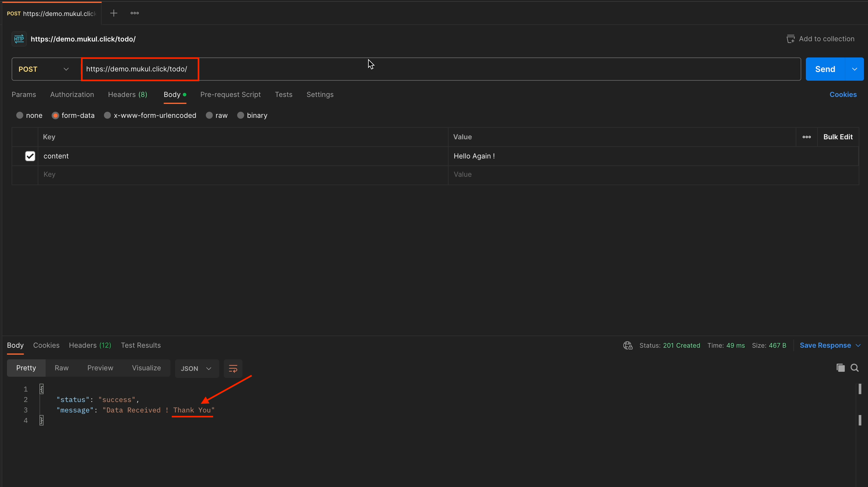Open the response Headers (12) tab

coord(90,345)
